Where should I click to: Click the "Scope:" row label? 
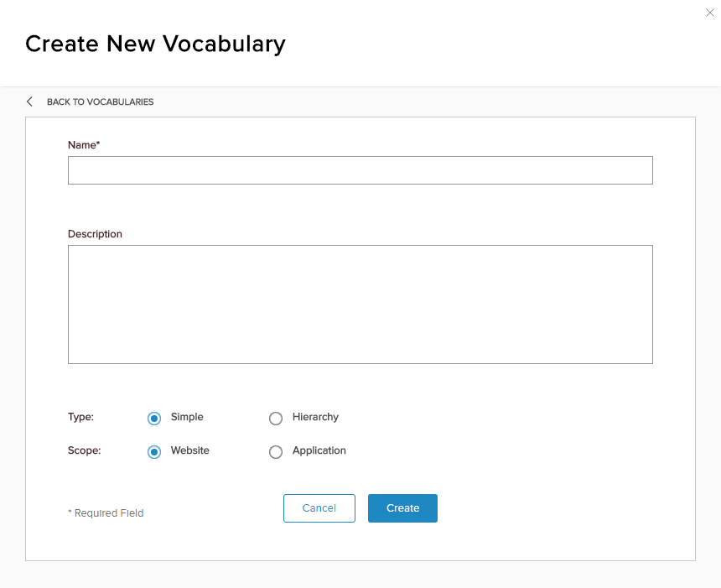click(84, 450)
